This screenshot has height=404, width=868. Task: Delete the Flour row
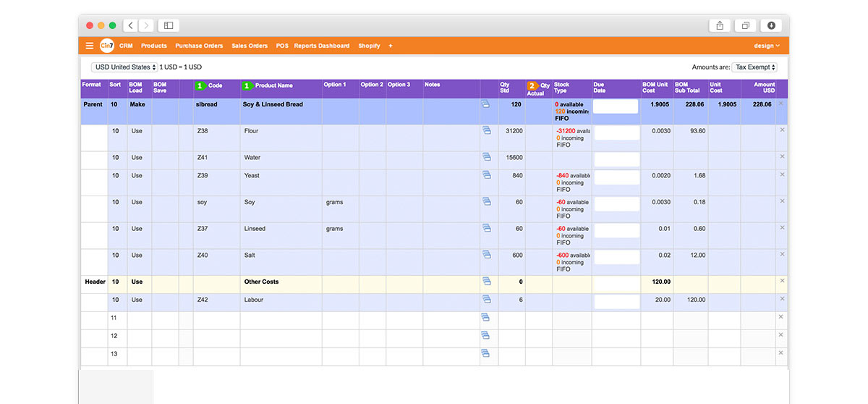tap(781, 130)
